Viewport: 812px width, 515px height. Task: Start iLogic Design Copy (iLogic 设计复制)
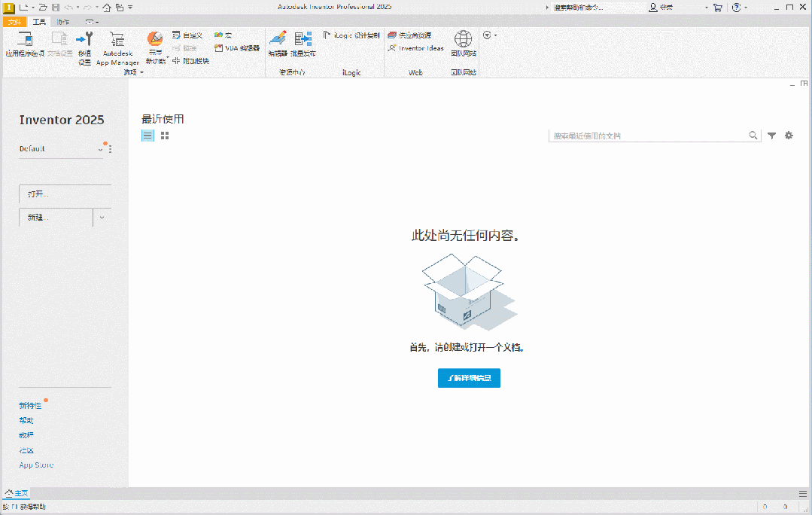(351, 35)
